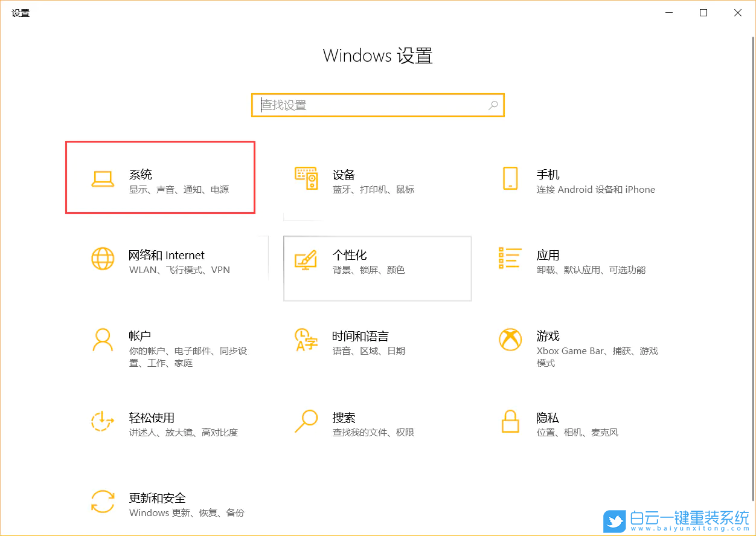This screenshot has height=536, width=756.
Task: Open 帐户 settings via the person icon
Action: (x=103, y=340)
